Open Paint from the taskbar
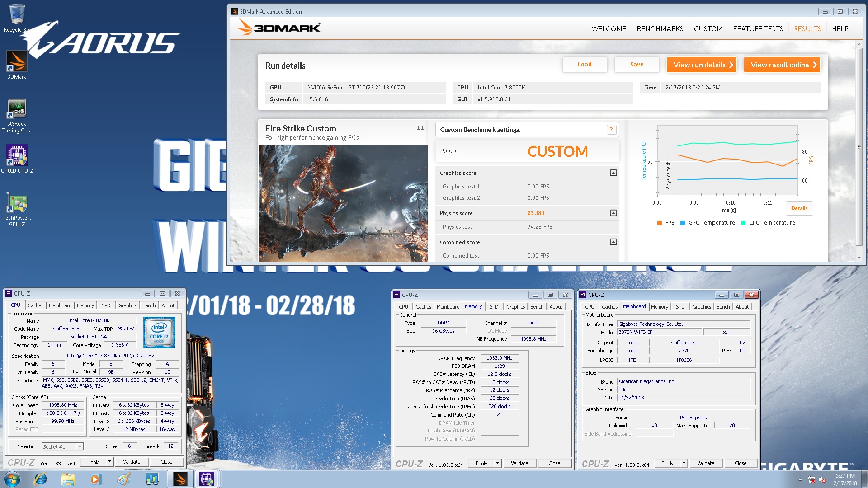Screen dimensions: 868x488 [124, 479]
